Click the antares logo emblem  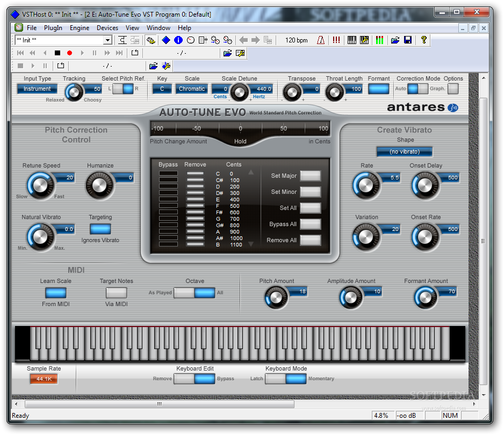(453, 107)
